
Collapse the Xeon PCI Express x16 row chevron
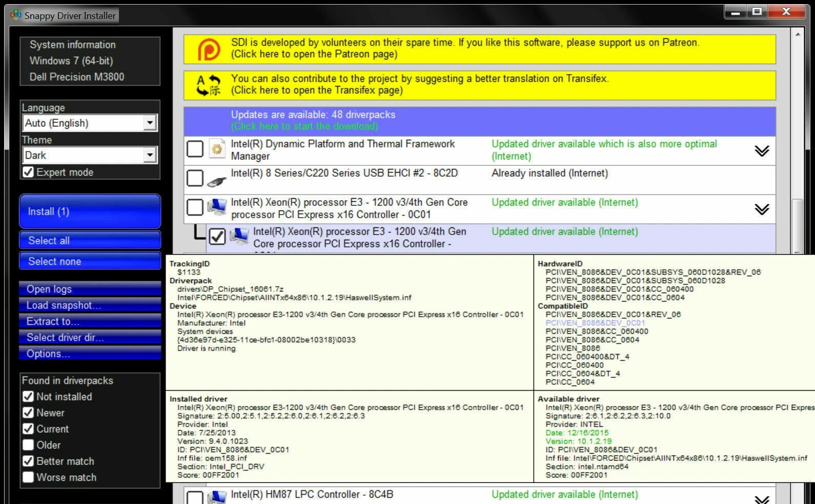coord(762,209)
